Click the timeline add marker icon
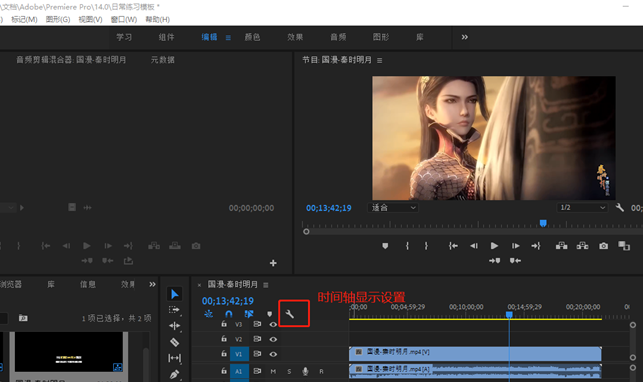 click(269, 314)
